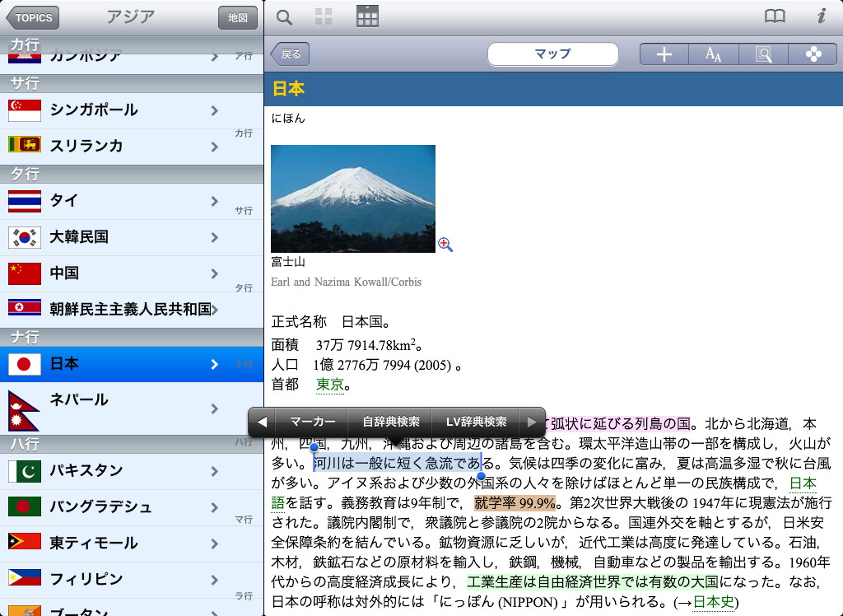This screenshot has width=843, height=616.
Task: Switch to the マップ tab
Action: point(552,54)
